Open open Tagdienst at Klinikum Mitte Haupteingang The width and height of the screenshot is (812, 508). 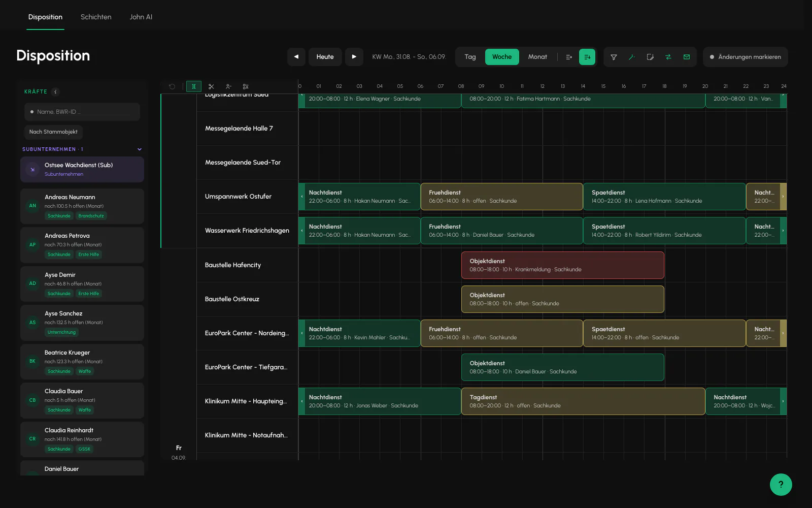click(583, 401)
